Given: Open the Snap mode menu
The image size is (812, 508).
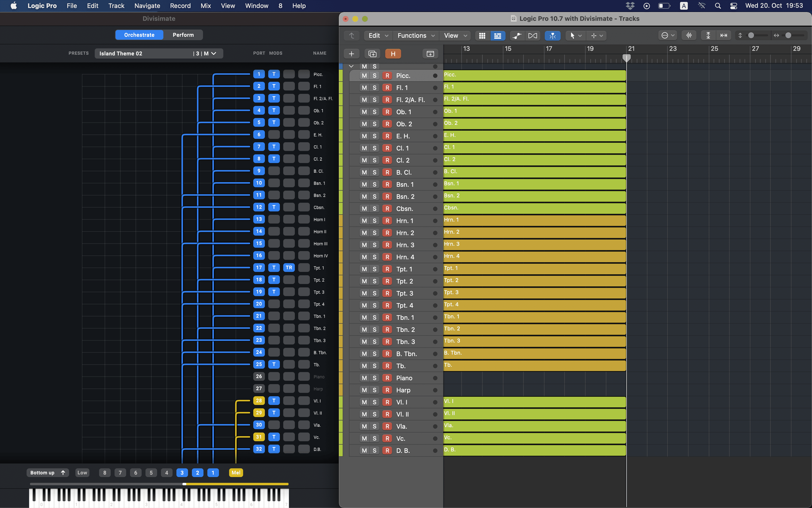Looking at the screenshot, I should (x=668, y=36).
